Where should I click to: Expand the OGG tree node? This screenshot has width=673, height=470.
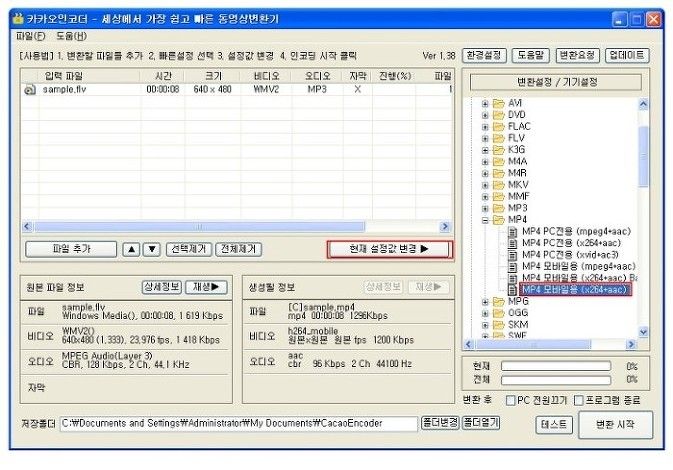click(x=485, y=313)
